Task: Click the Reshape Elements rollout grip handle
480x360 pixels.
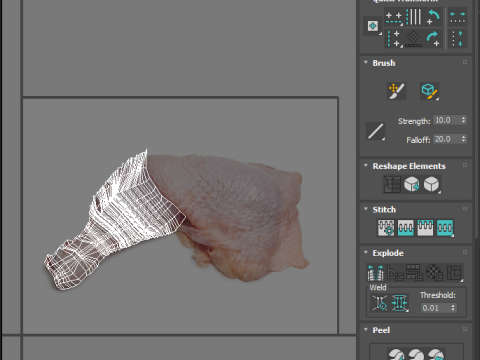Action: coord(465,165)
